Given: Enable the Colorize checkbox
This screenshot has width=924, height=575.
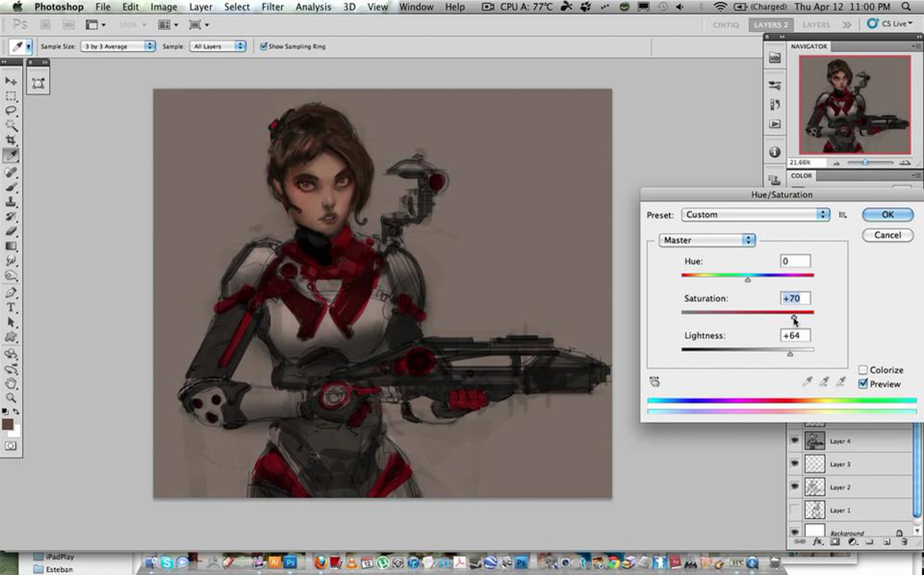Looking at the screenshot, I should pos(863,370).
